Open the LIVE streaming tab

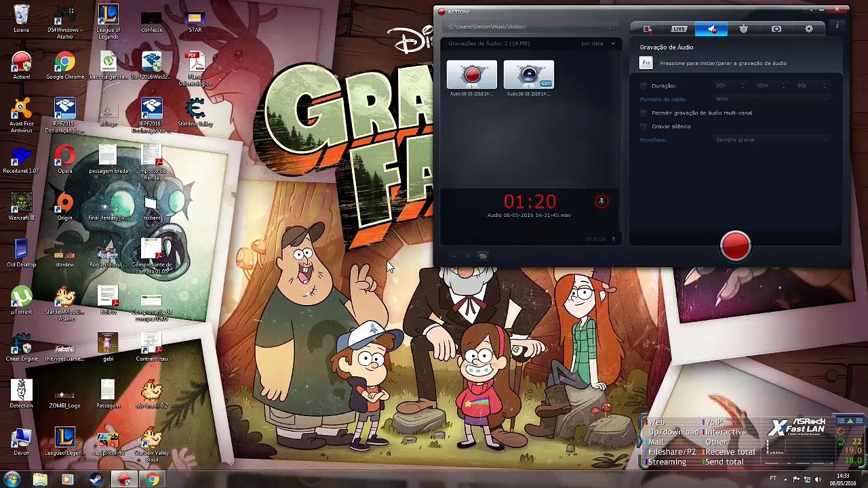tap(679, 29)
